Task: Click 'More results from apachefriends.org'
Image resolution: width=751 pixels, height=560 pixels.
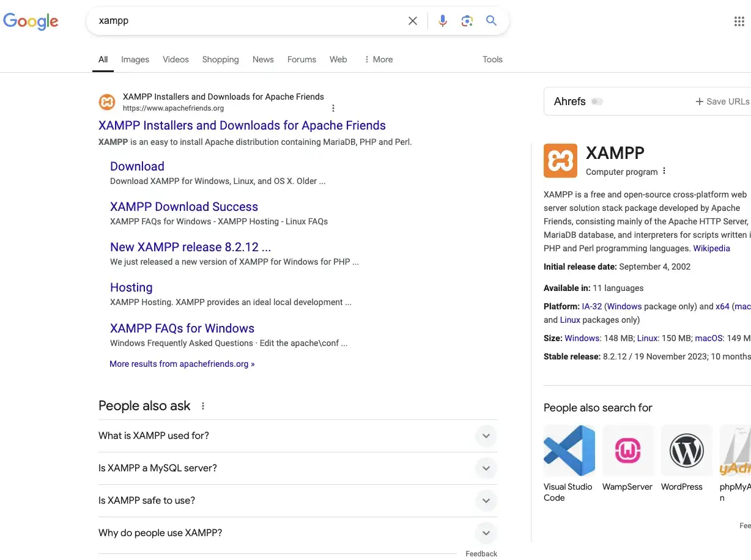Action: click(182, 364)
